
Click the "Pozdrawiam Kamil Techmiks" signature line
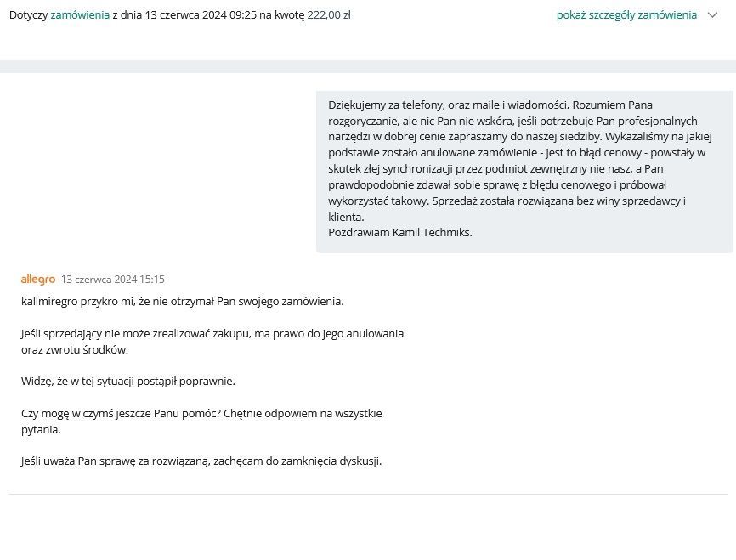tap(399, 232)
